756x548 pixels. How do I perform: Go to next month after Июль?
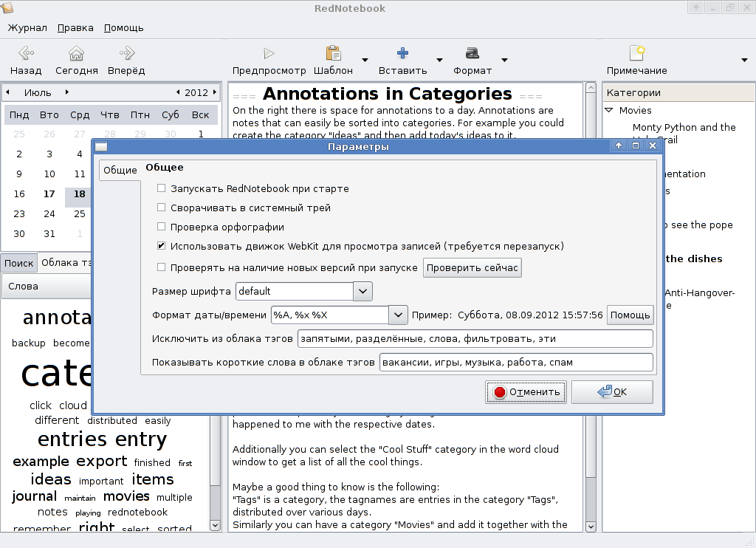click(x=67, y=92)
